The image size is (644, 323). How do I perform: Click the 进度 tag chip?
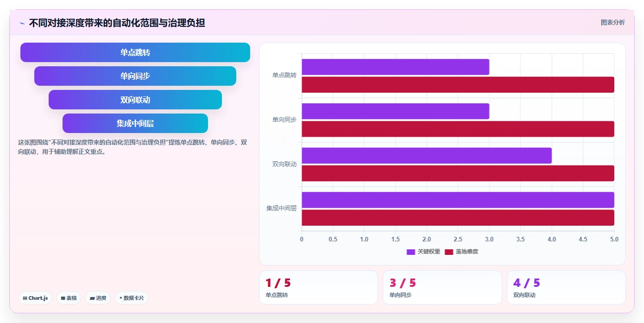98,298
